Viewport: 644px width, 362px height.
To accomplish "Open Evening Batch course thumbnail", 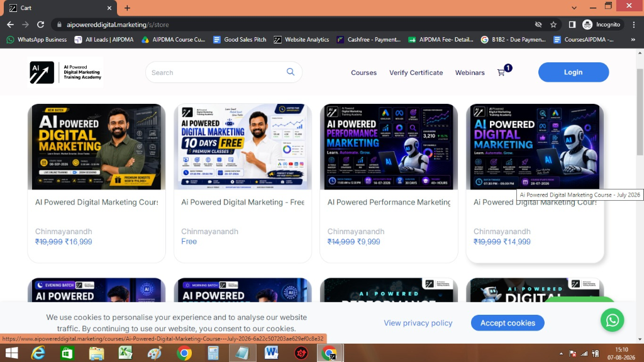I will (x=96, y=290).
